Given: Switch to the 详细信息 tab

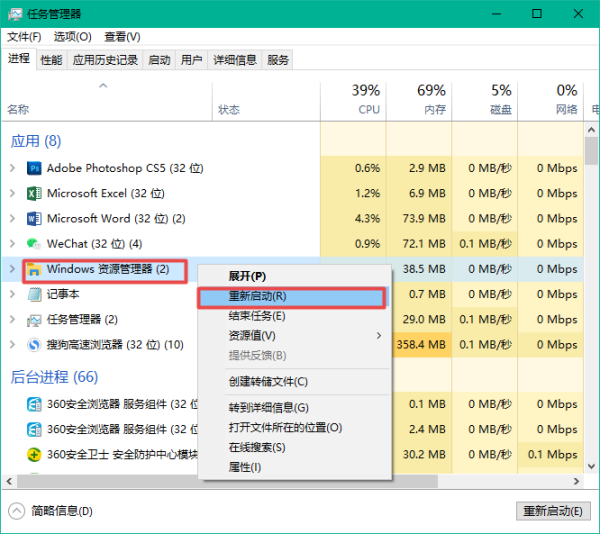Looking at the screenshot, I should point(235,60).
